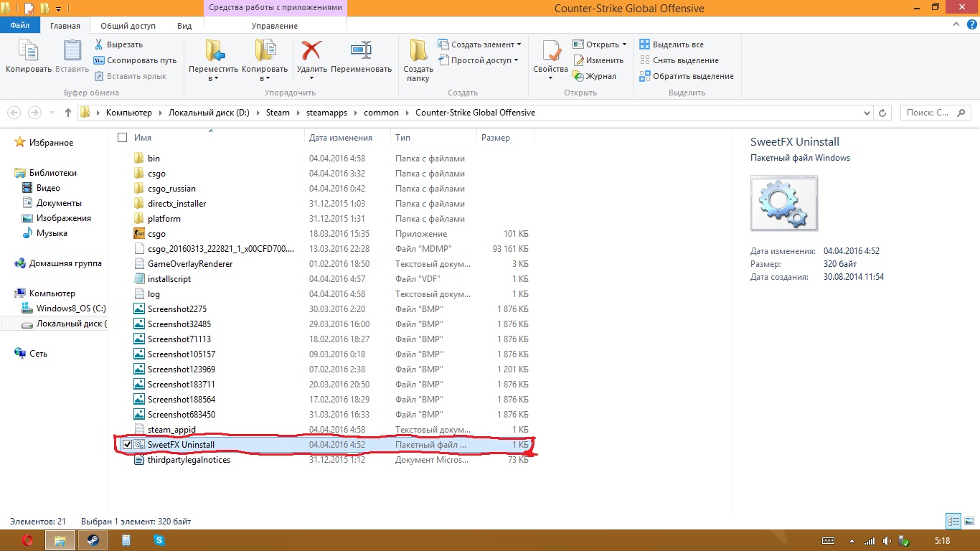This screenshot has height=551, width=980.
Task: Click the common breadcrumb in address bar
Action: click(381, 113)
